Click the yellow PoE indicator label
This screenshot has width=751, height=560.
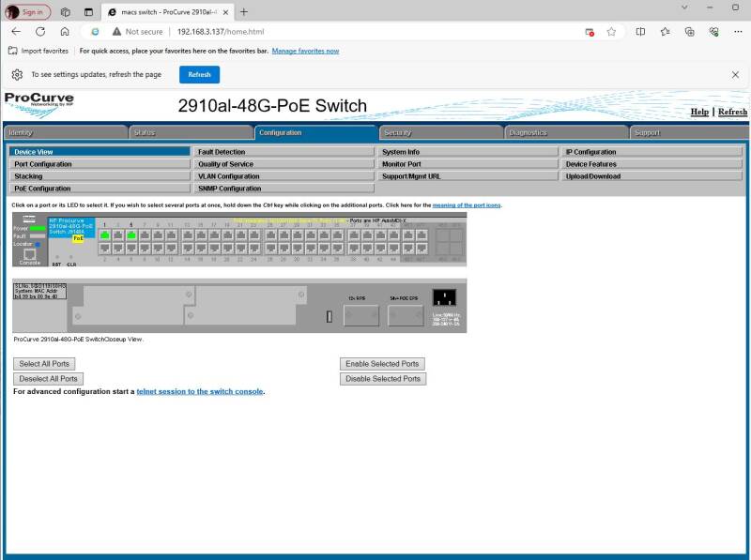point(78,238)
